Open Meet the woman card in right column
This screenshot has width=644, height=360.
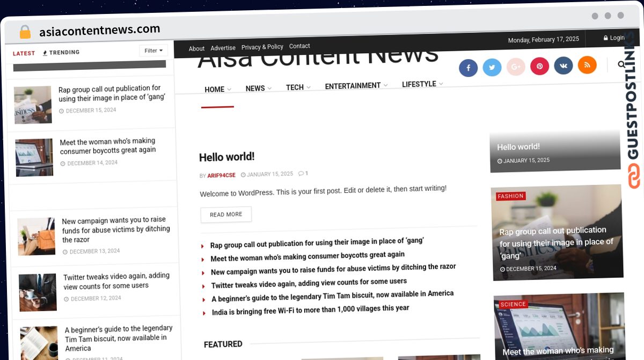pyautogui.click(x=560, y=326)
